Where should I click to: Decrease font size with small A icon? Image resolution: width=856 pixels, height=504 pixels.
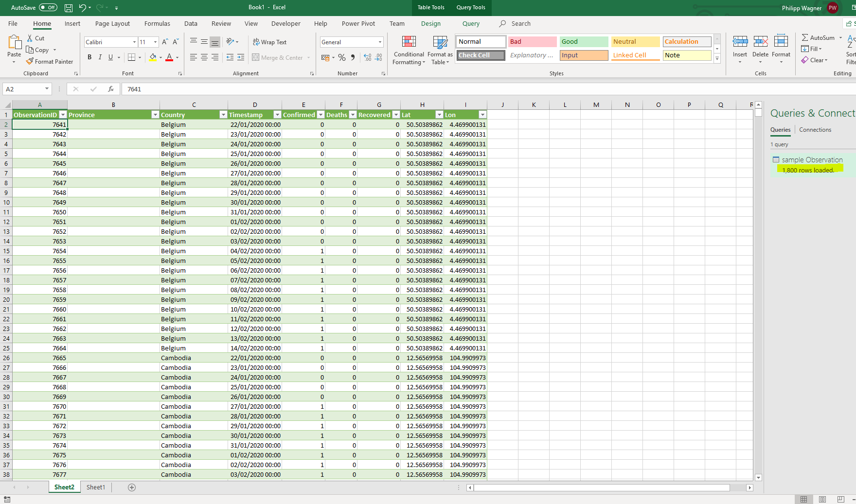(x=176, y=42)
